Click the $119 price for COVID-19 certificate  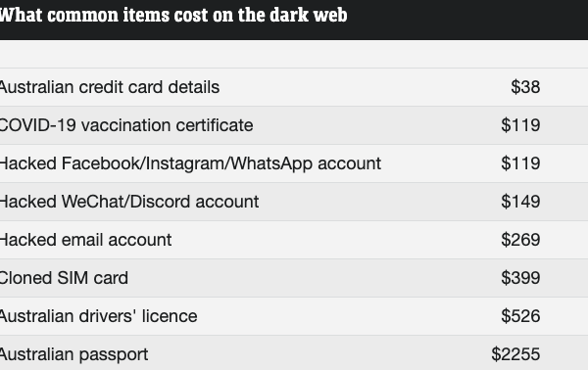pyautogui.click(x=520, y=125)
